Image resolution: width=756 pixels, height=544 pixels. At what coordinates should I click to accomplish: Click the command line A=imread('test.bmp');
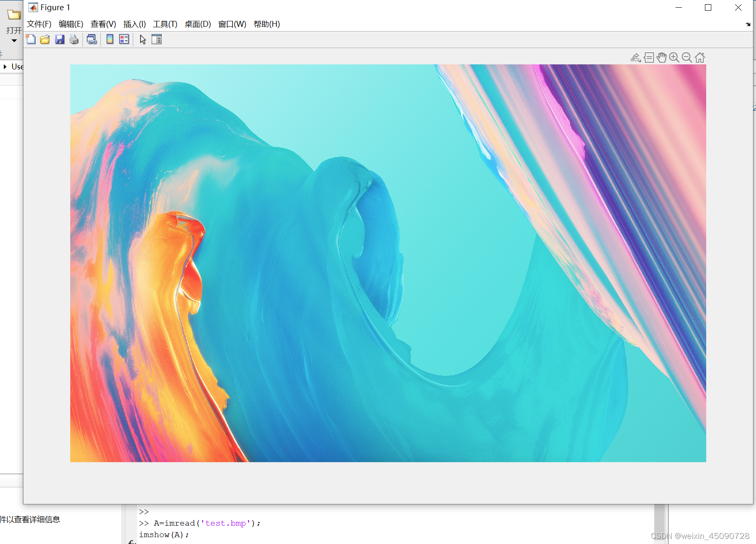207,523
